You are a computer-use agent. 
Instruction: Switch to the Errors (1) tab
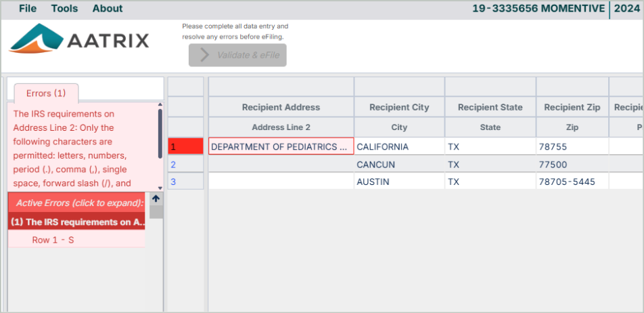46,93
